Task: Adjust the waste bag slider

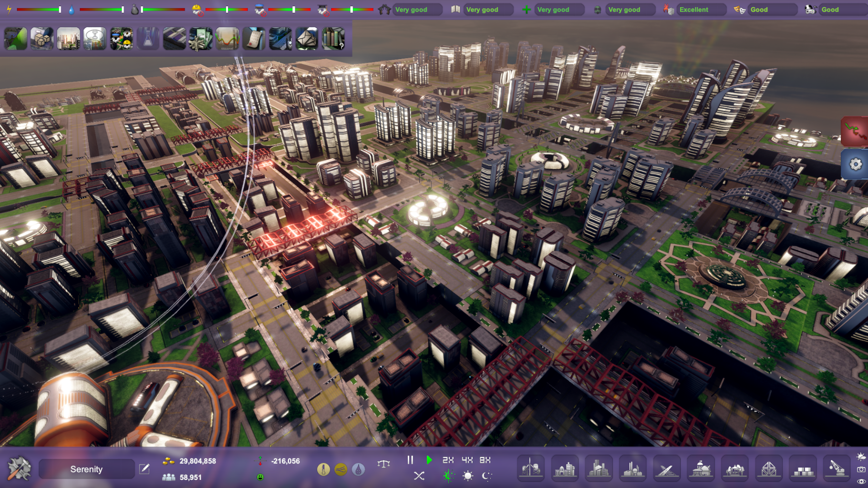Action: coord(163,10)
